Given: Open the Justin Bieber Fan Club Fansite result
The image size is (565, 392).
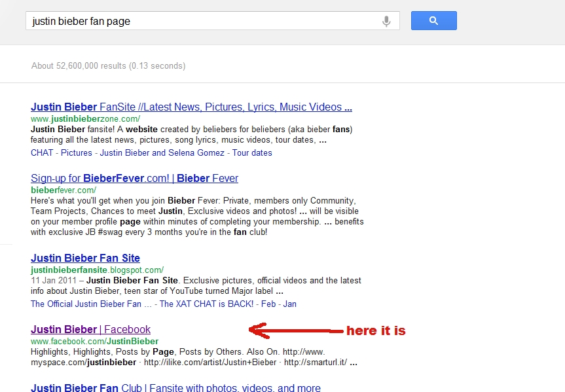Looking at the screenshot, I should [x=175, y=387].
